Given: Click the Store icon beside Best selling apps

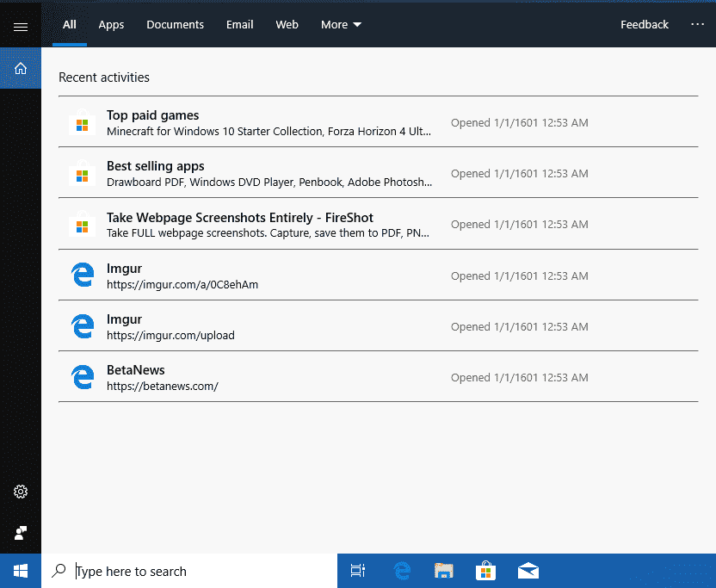Looking at the screenshot, I should tap(83, 173).
